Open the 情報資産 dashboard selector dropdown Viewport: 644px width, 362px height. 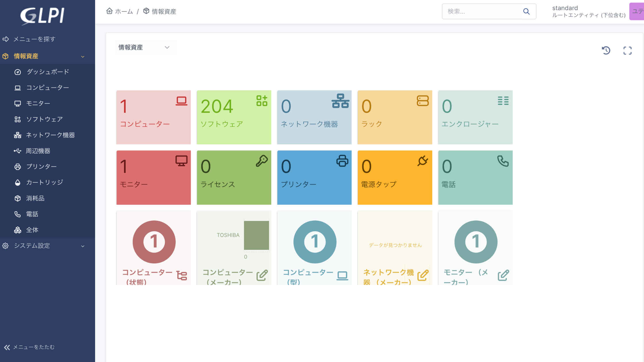(146, 47)
